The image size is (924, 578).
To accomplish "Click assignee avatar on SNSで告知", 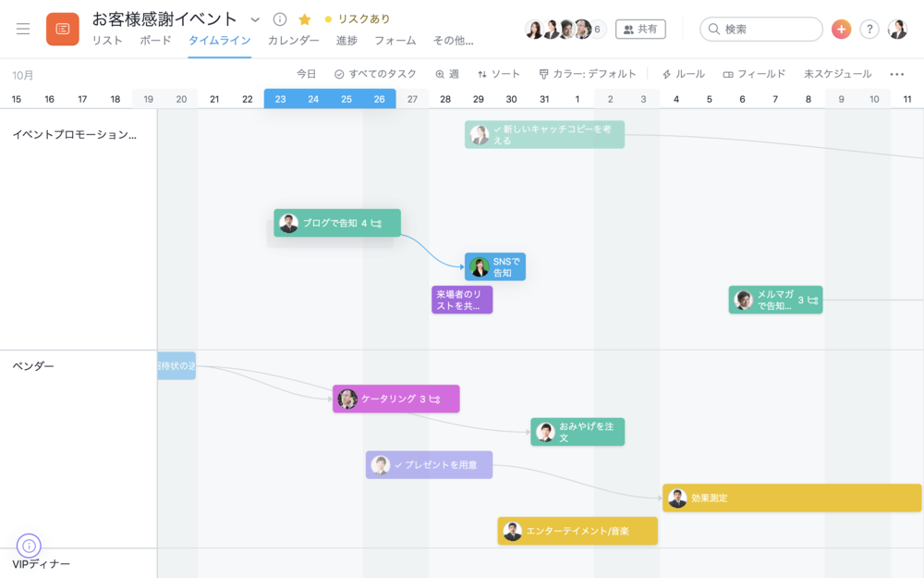I will pyautogui.click(x=479, y=266).
